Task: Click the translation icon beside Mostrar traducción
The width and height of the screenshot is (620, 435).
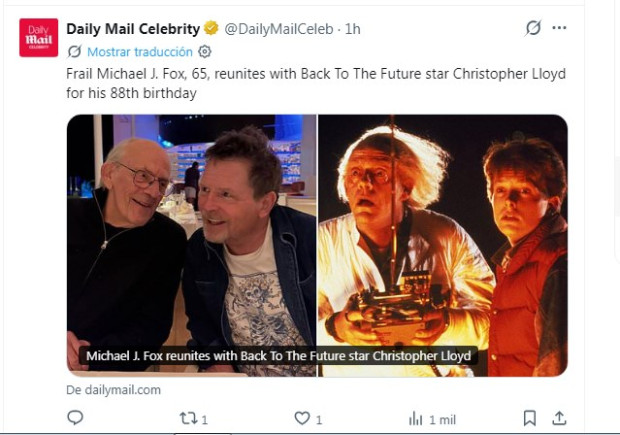Action: (74, 52)
